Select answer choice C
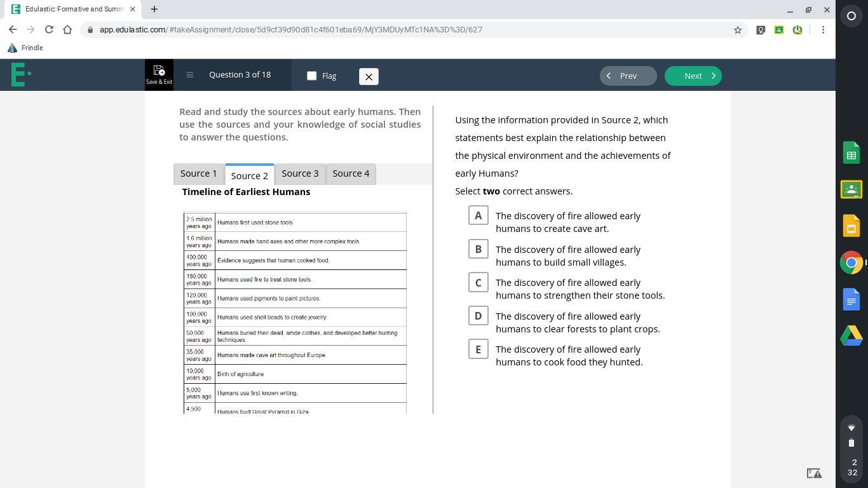The image size is (868, 488). click(x=478, y=283)
